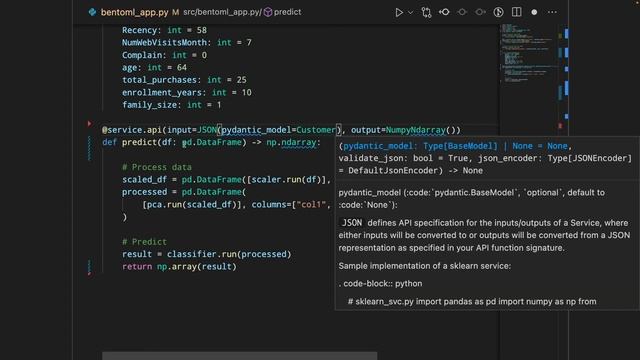Select the bentoml_app.py editor tab
640x360 pixels.
(134, 12)
